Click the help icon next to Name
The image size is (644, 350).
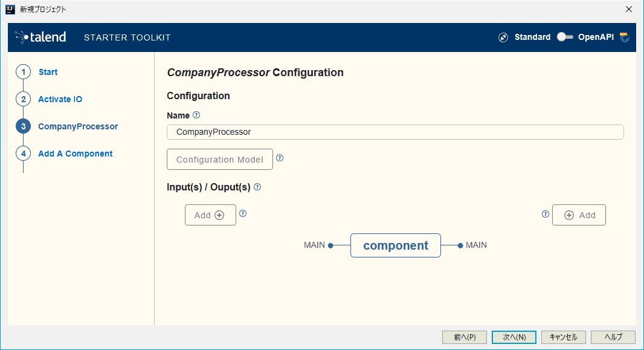pyautogui.click(x=195, y=115)
